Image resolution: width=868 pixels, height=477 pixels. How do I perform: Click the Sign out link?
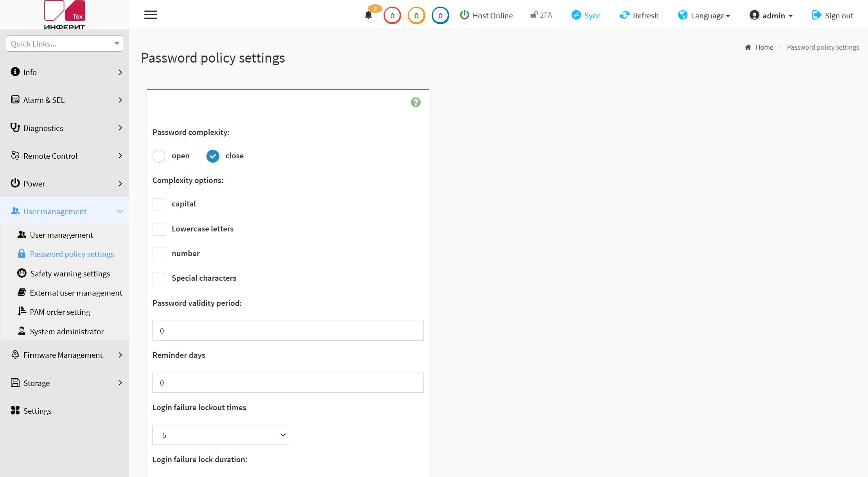(x=839, y=16)
